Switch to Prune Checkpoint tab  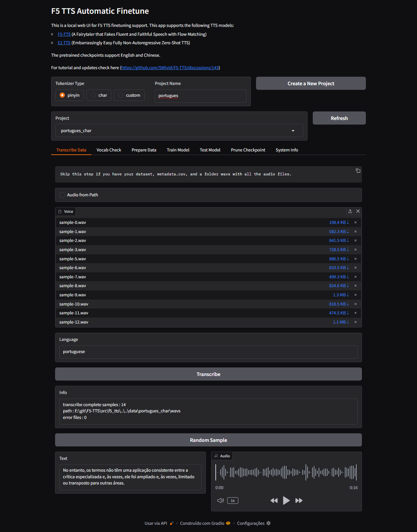click(248, 150)
